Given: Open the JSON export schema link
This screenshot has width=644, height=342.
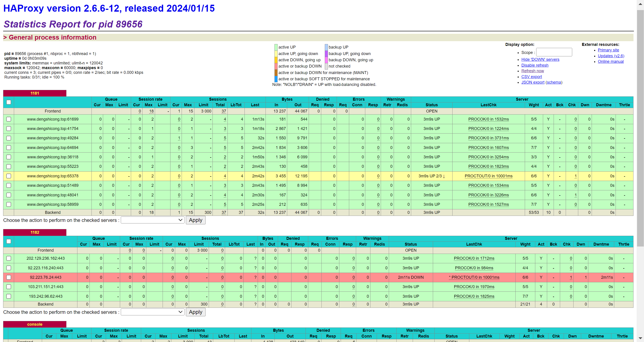Looking at the screenshot, I should [x=554, y=82].
